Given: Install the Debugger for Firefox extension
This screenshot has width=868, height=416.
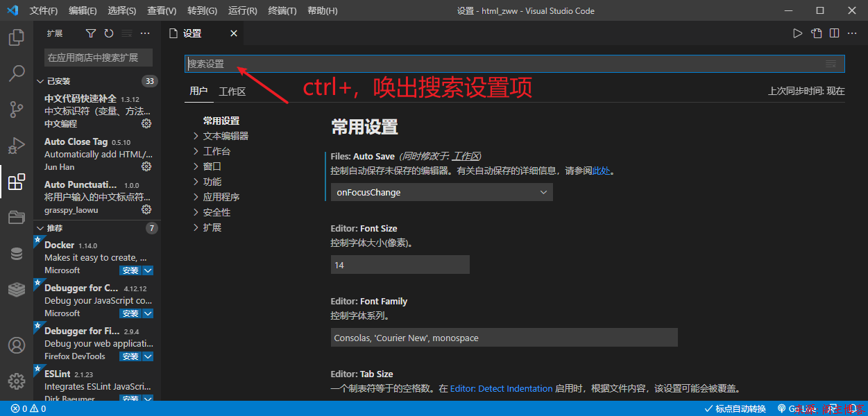Looking at the screenshot, I should 130,356.
